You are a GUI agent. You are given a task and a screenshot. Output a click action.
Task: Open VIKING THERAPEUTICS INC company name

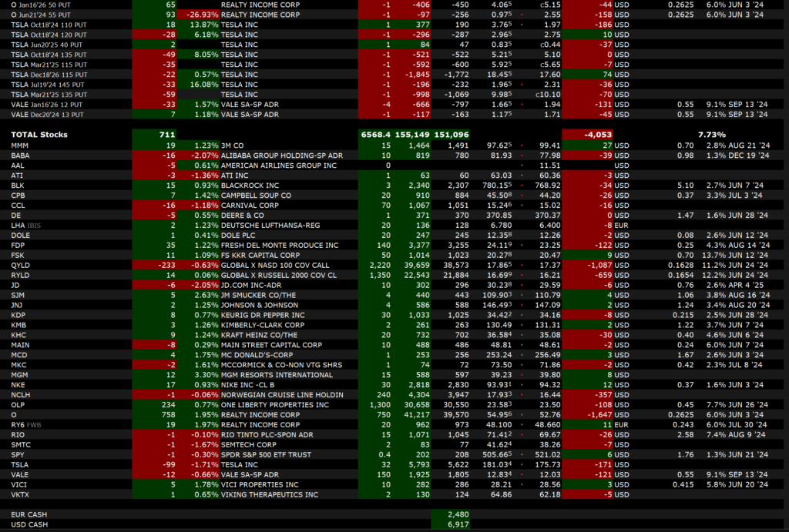click(270, 494)
